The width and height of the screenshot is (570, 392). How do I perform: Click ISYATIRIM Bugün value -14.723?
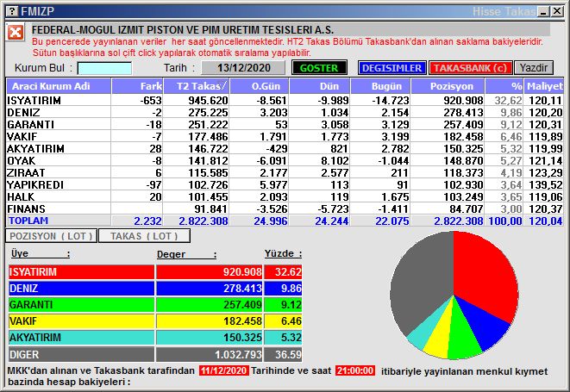click(391, 100)
